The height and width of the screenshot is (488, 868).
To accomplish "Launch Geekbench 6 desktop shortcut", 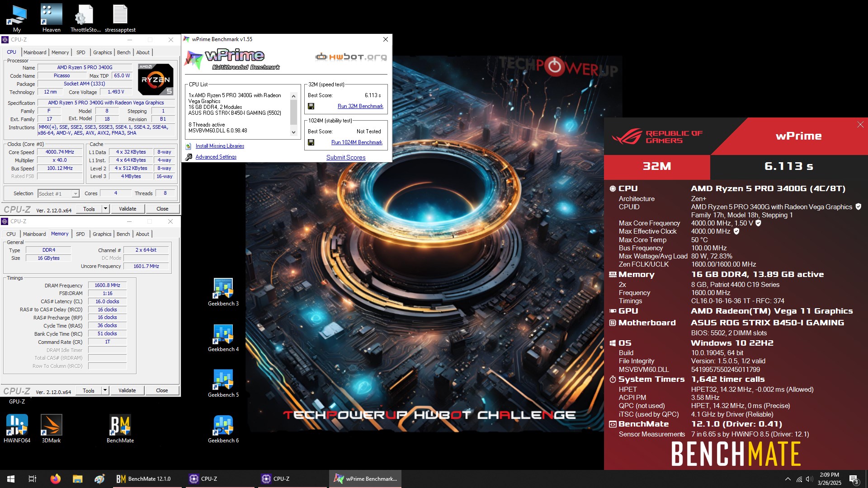I will tap(223, 429).
